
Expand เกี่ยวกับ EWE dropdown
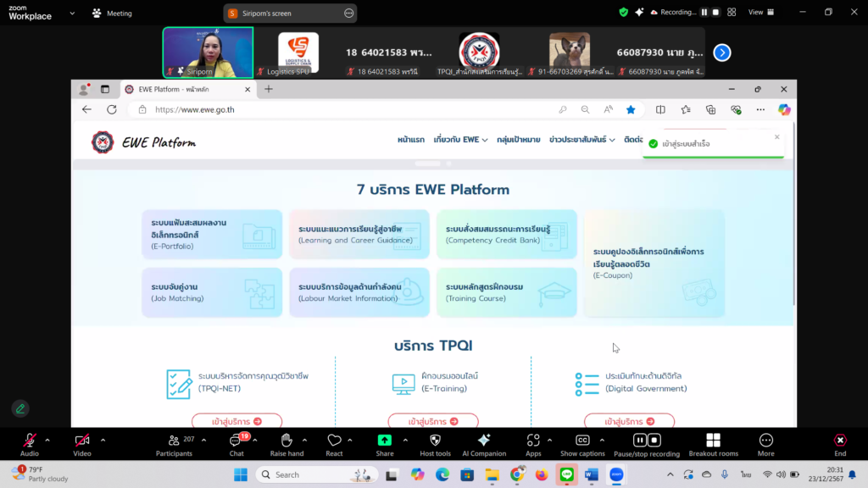pos(460,140)
